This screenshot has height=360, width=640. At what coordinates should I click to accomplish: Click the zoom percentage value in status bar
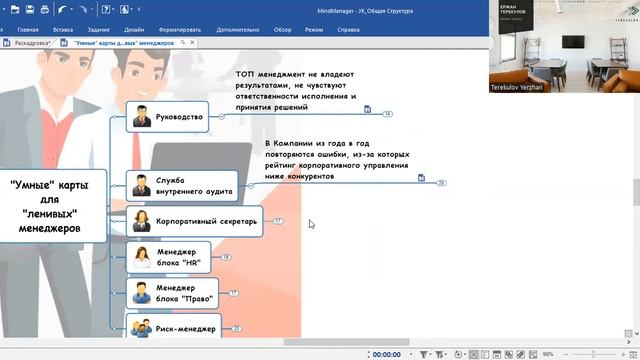coord(548,355)
